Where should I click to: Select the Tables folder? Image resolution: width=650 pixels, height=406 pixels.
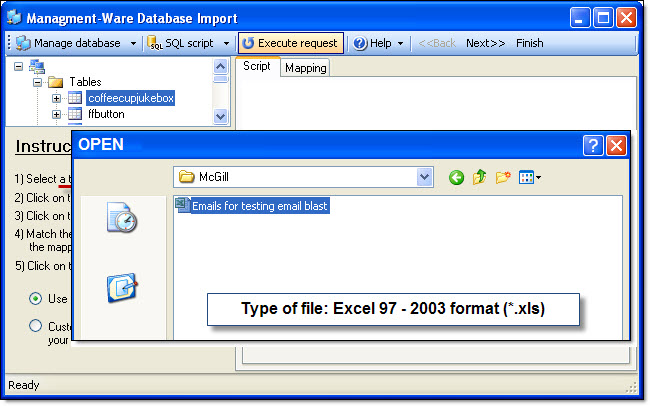point(85,82)
